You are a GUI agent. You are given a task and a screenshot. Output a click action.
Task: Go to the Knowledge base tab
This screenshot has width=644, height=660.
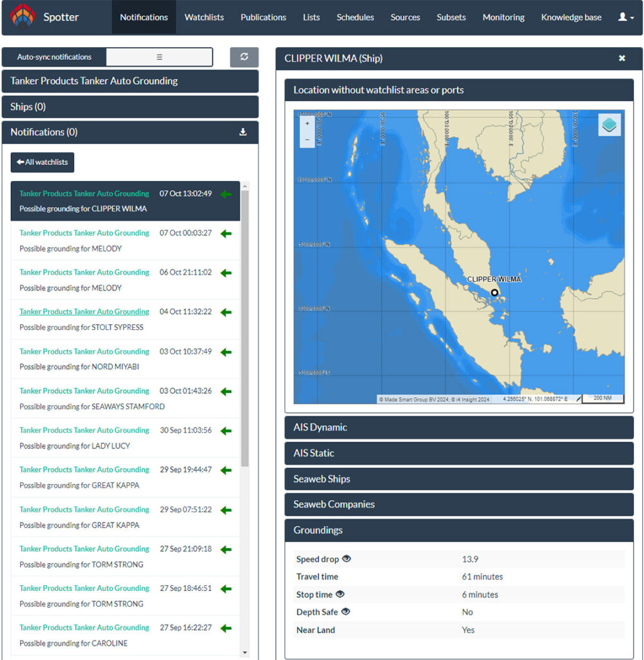coord(571,17)
